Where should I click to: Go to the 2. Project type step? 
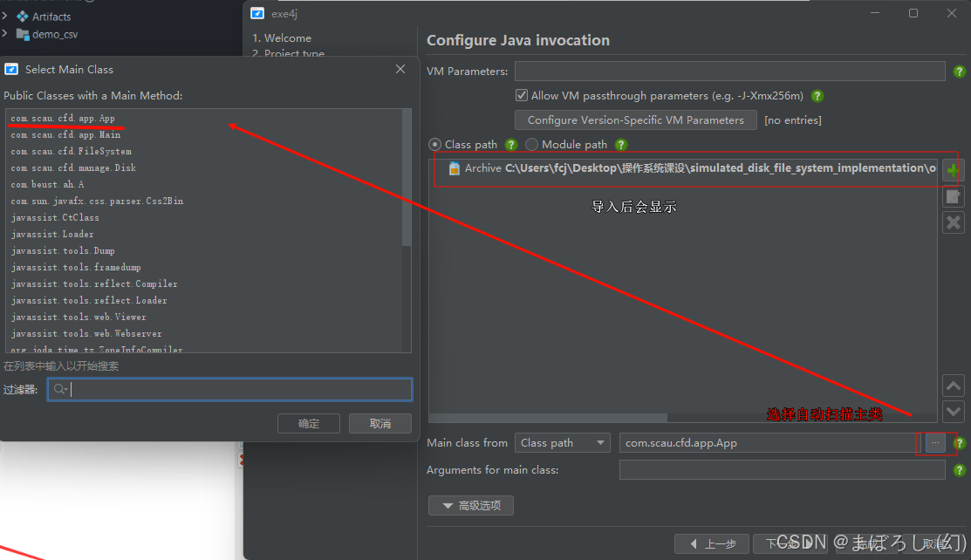(288, 54)
